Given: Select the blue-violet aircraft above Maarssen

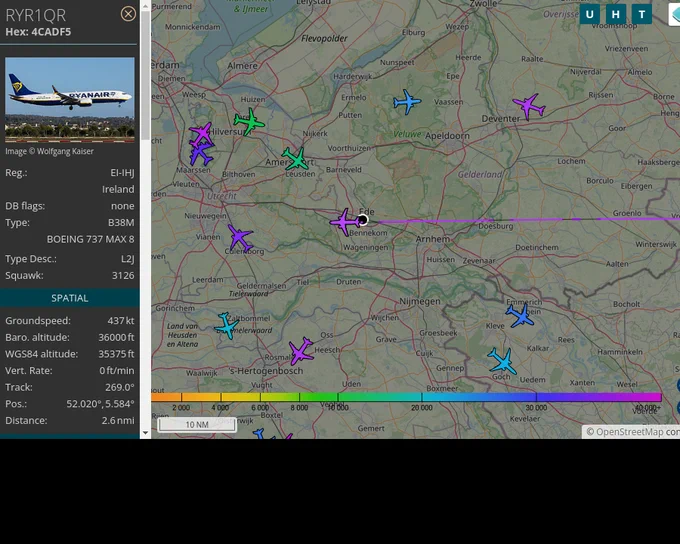Looking at the screenshot, I should 201,154.
